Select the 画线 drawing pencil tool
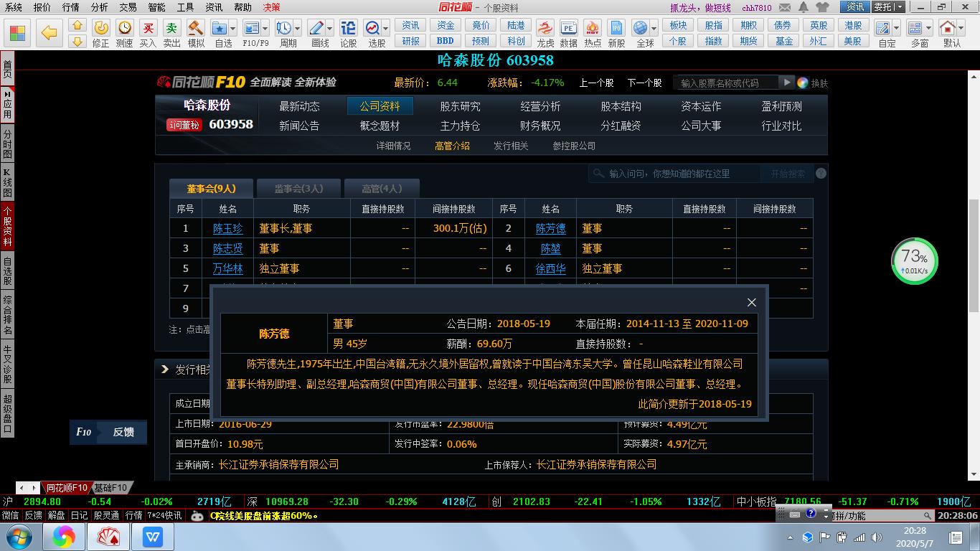Viewport: 980px width, 551px height. click(316, 29)
